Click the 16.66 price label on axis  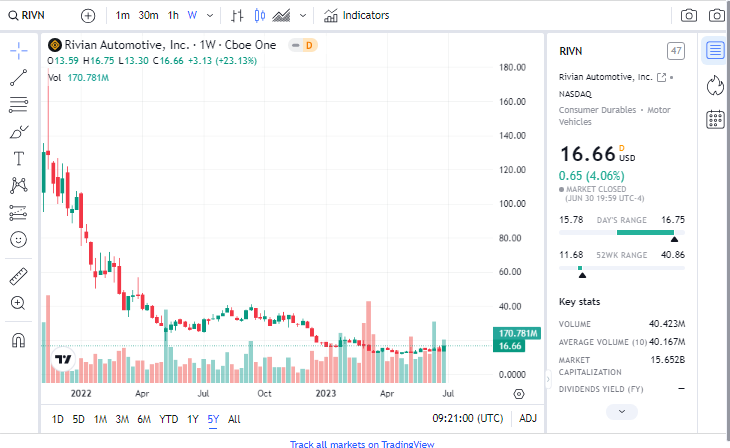coord(510,346)
